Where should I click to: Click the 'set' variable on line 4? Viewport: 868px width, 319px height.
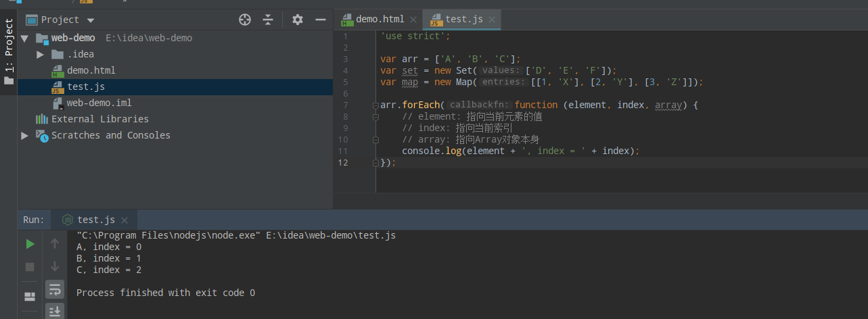tap(410, 70)
